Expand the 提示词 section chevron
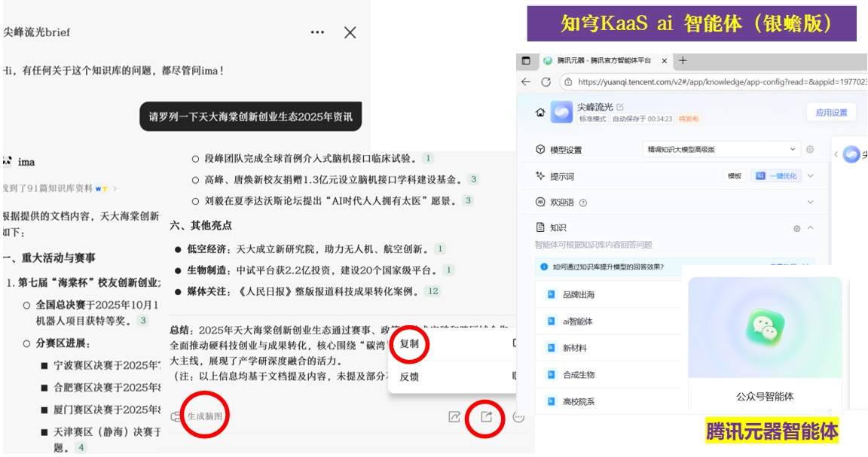Viewport: 868px width, 457px height. (x=811, y=176)
